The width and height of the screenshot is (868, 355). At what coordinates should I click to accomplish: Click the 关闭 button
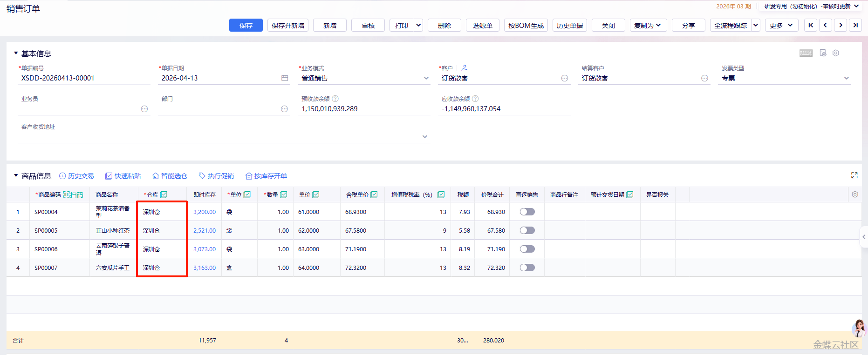(x=608, y=25)
